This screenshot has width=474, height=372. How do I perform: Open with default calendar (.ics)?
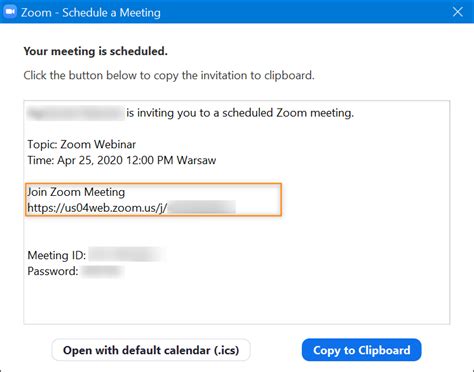pos(151,350)
